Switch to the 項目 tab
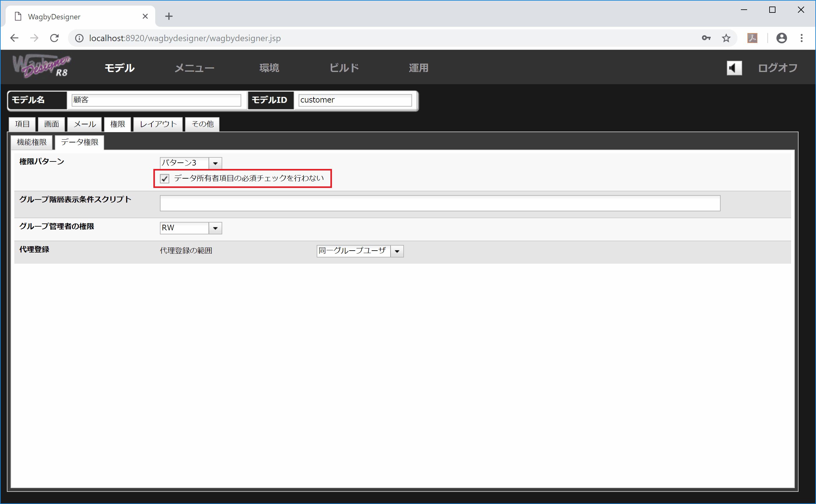The image size is (816, 504). 22,124
